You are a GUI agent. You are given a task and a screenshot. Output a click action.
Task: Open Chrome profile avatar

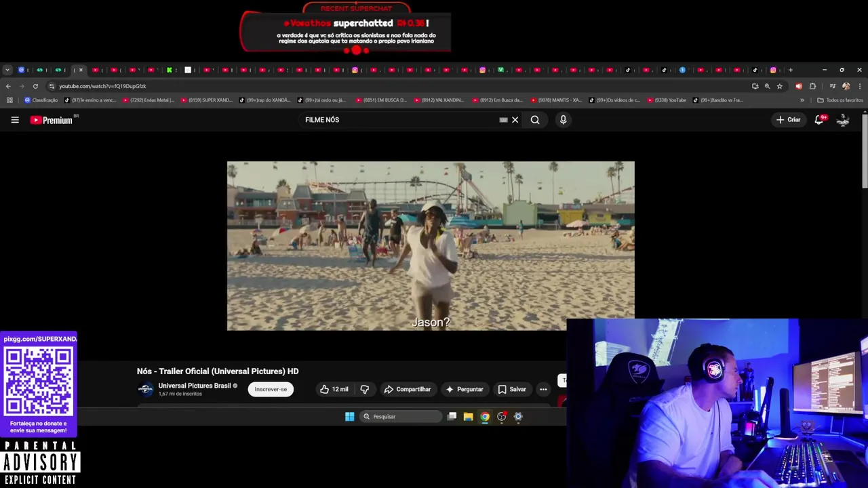pos(846,86)
